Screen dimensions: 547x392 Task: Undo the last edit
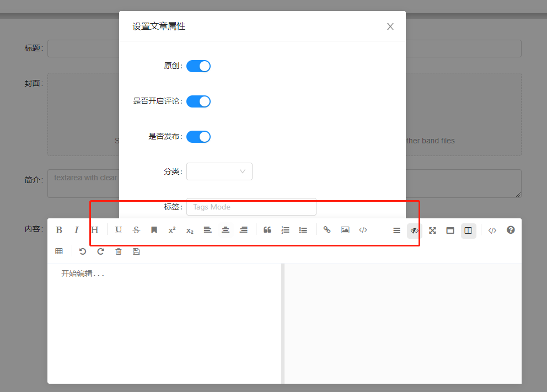click(x=83, y=251)
